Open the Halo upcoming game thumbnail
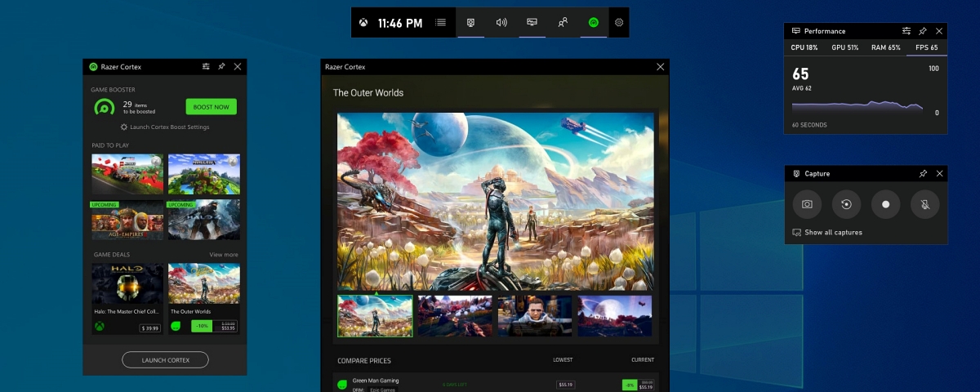This screenshot has width=980, height=392. (204, 220)
